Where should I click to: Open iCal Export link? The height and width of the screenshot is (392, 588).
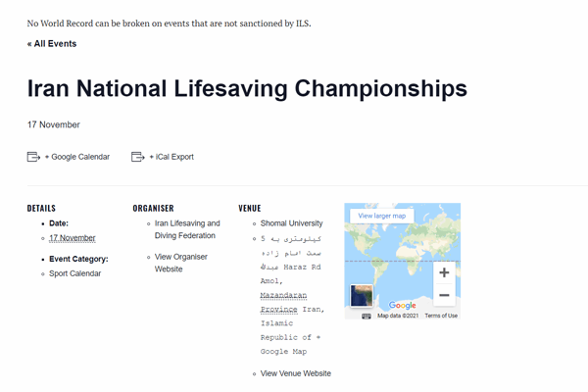coord(171,157)
